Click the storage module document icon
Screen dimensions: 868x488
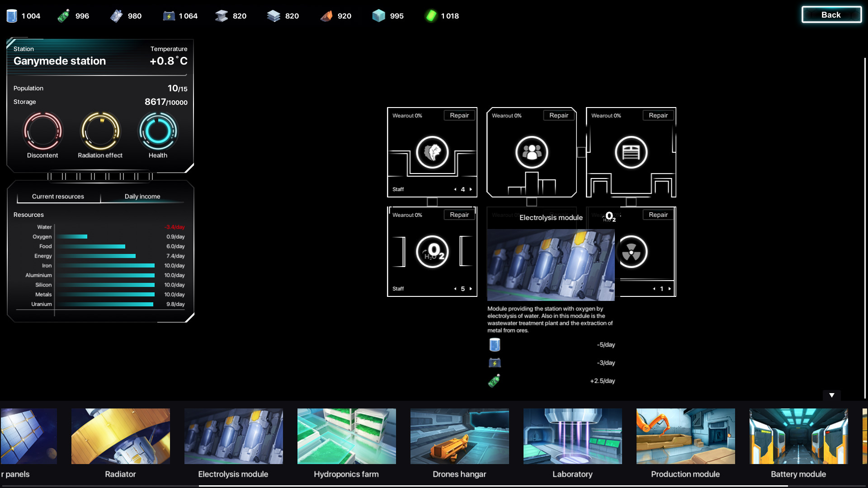tap(631, 153)
